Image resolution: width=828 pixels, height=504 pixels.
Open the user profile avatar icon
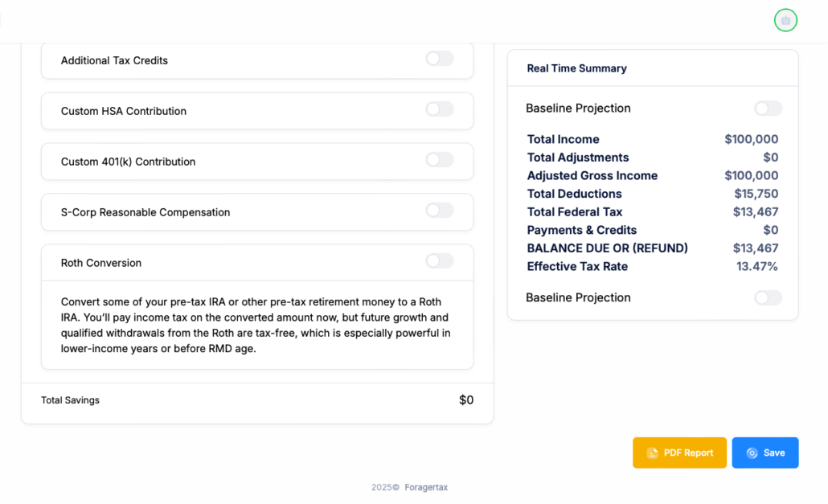785,20
